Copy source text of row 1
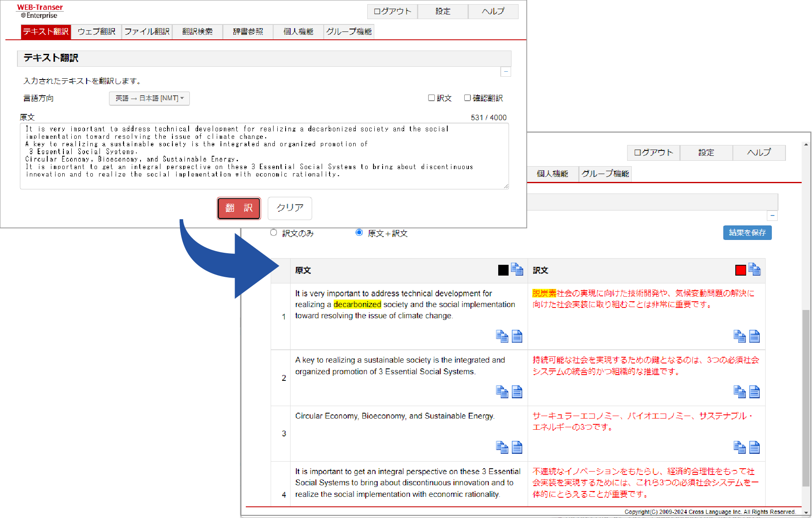Viewport: 812px width, 518px height. pyautogui.click(x=502, y=336)
